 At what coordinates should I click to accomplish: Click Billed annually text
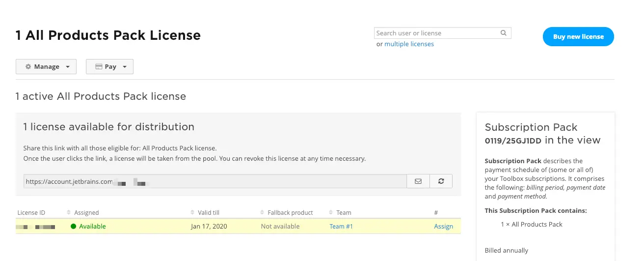[507, 251]
